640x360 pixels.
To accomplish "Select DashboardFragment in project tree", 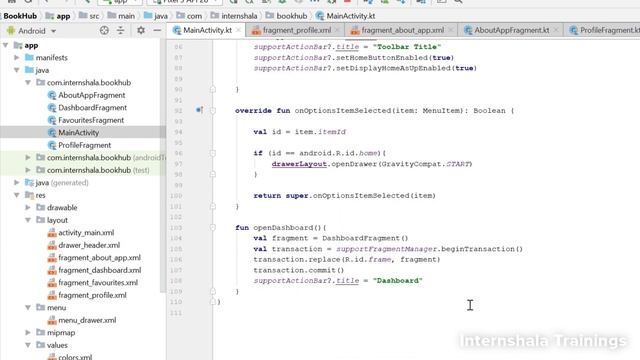I will [87, 108].
